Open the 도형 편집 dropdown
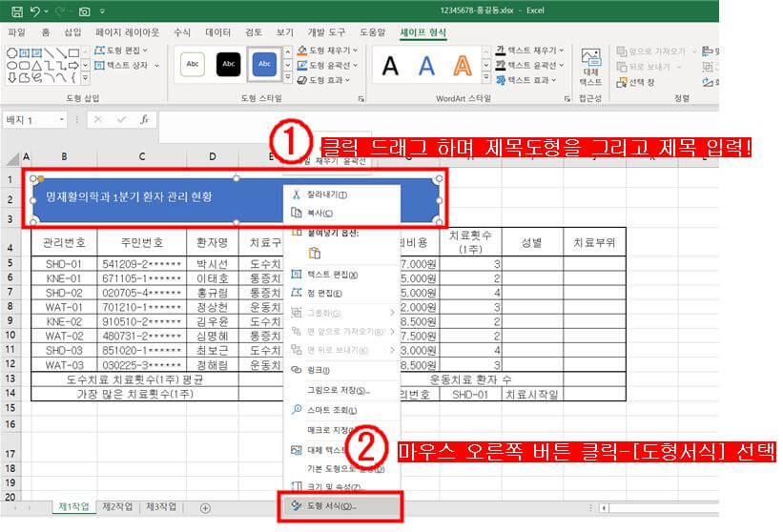Screen dimensions: 783x532 121,51
